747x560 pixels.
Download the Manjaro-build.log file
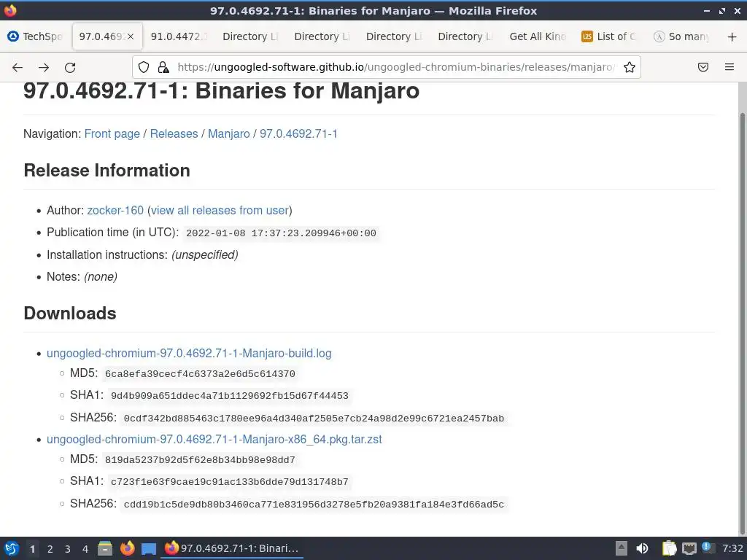pos(189,354)
